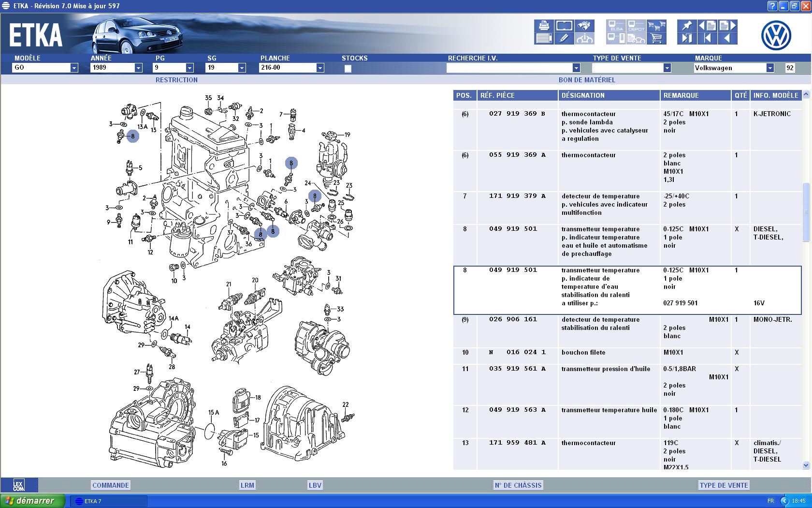This screenshot has height=508, width=812.
Task: Click the POS. column header
Action: tap(464, 95)
